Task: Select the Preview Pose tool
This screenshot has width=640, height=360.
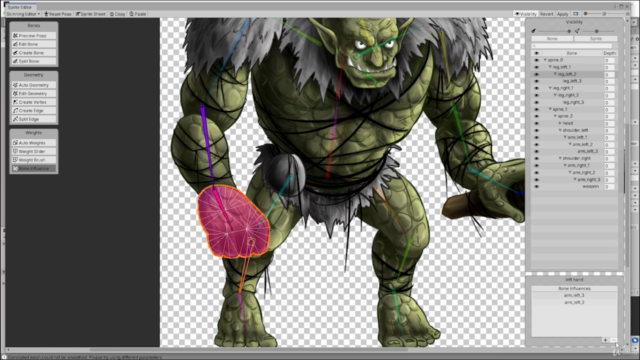Action: click(33, 36)
